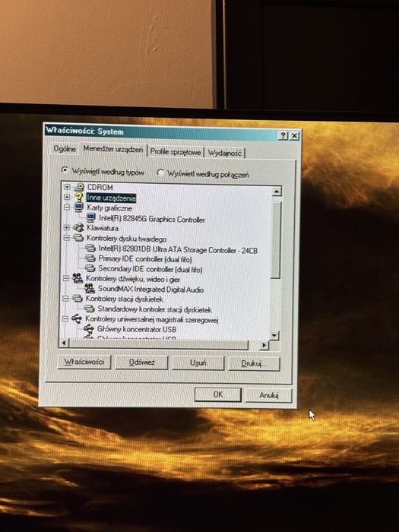Click the Główny koncentrator USB icon
399x532 pixels.
89,329
